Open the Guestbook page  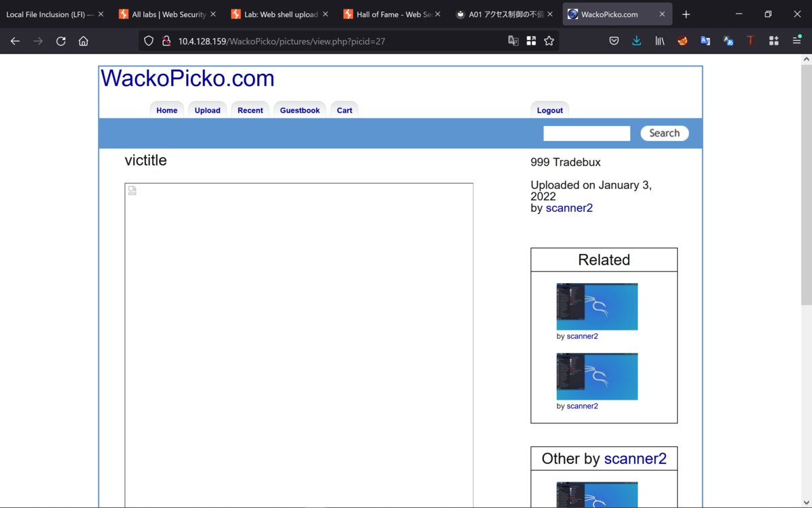click(300, 110)
